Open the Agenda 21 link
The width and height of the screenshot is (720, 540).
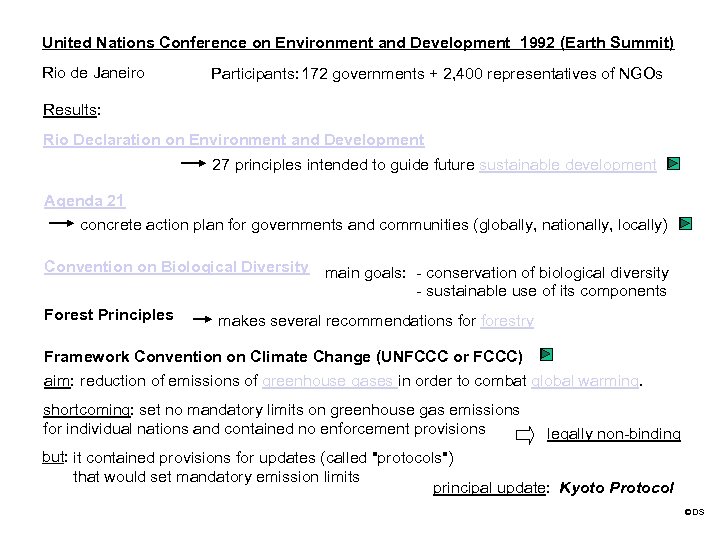[85, 200]
